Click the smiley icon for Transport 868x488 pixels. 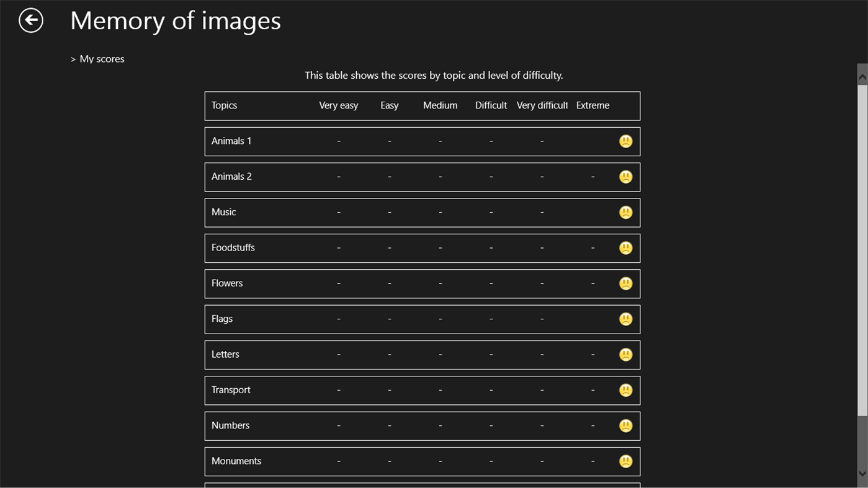tap(625, 389)
